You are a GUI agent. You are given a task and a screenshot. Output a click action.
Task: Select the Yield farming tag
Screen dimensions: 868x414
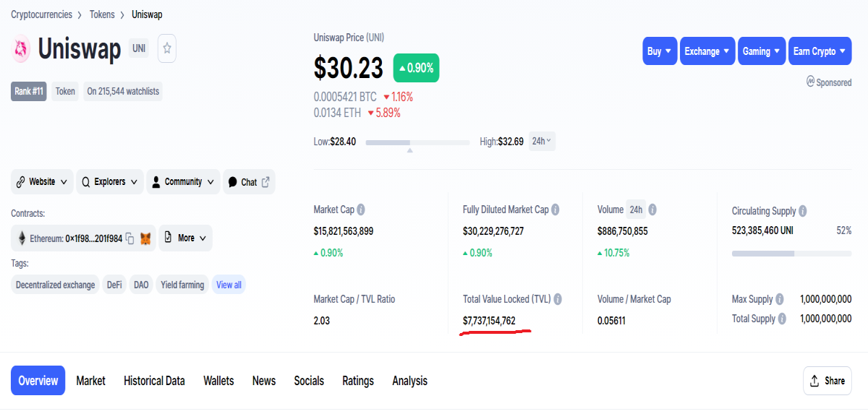(x=182, y=285)
